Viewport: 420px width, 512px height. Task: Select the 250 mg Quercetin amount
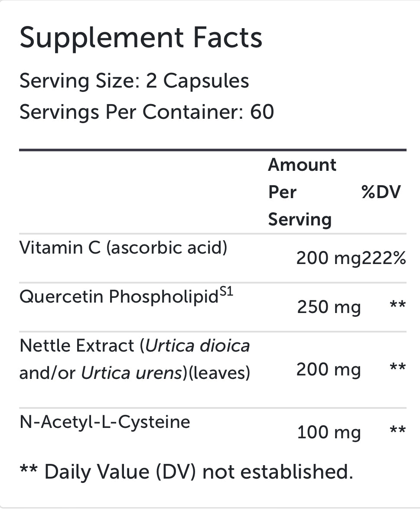(x=329, y=307)
